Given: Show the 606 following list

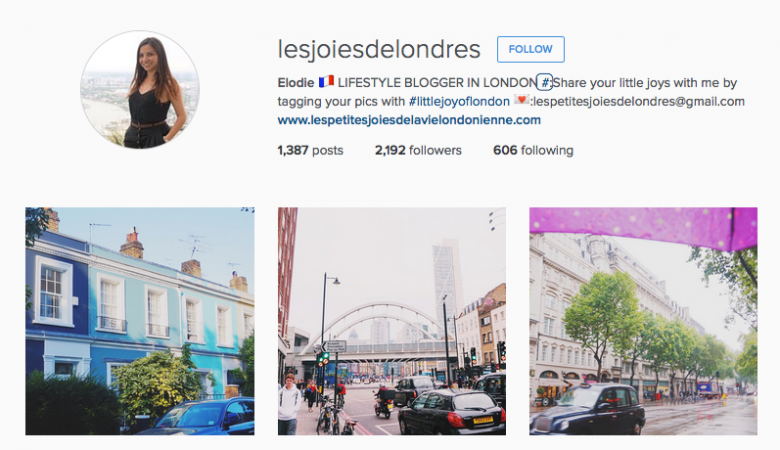Looking at the screenshot, I should click(x=533, y=150).
